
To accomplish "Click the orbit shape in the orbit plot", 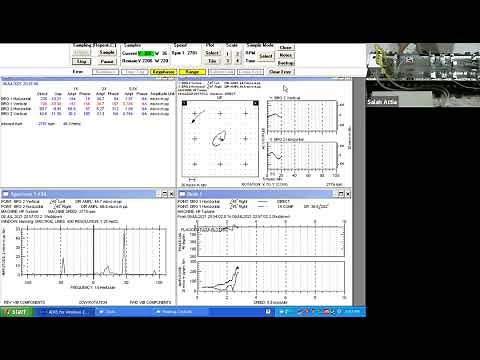I will [219, 138].
